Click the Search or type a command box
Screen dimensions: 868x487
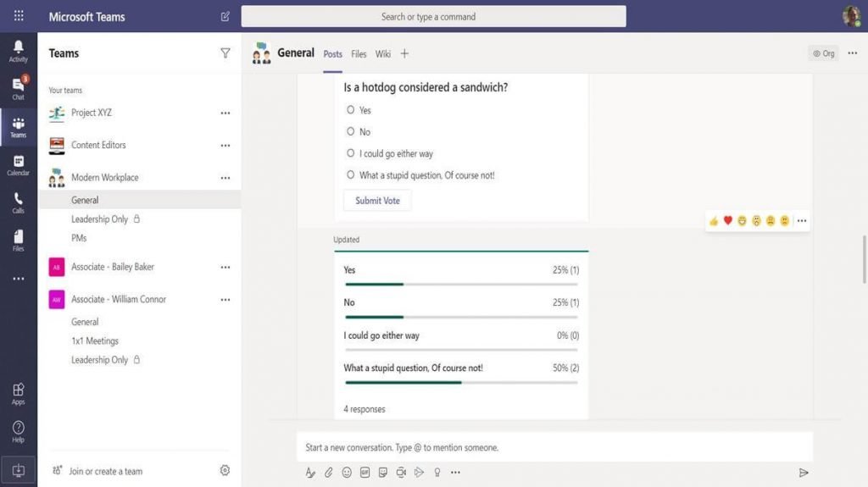tap(433, 17)
